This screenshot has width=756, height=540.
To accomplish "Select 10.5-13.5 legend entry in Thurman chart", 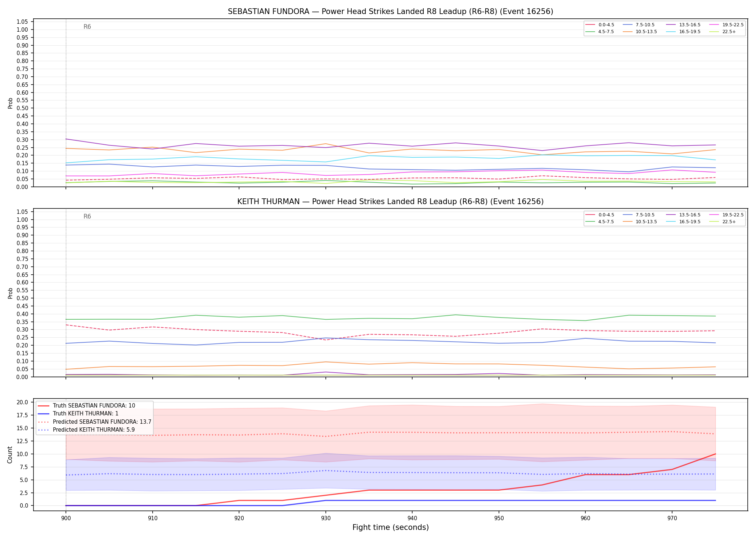I will [640, 222].
